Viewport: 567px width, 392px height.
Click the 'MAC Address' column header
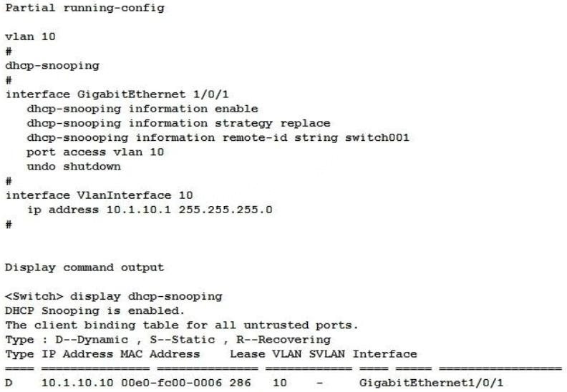click(x=160, y=354)
